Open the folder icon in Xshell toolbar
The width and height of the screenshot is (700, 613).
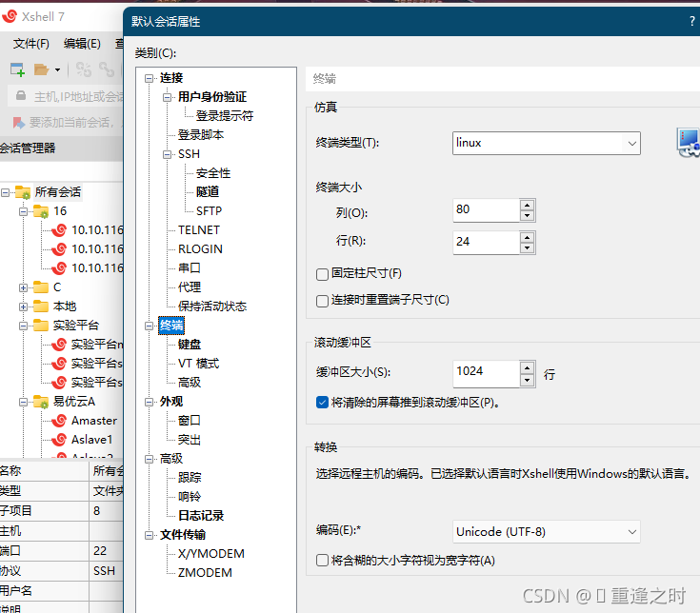click(x=41, y=69)
